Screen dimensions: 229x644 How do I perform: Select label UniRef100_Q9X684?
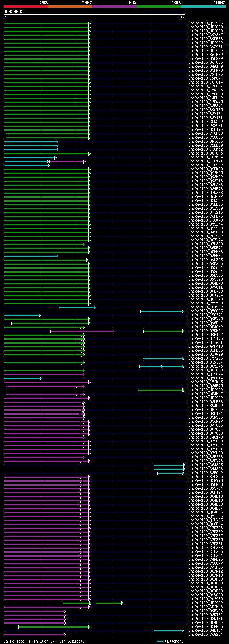tap(205, 268)
